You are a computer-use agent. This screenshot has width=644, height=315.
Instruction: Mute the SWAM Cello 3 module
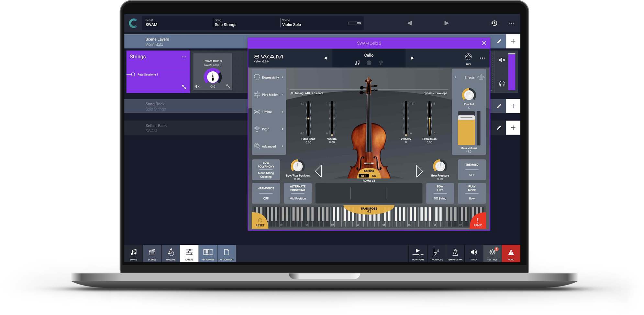[x=197, y=87]
